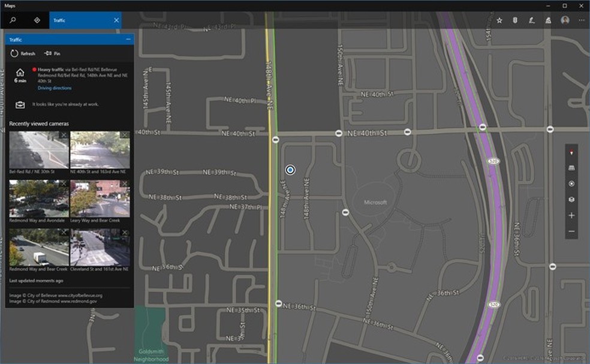Open the search pane
The width and height of the screenshot is (590, 364).
coord(12,20)
